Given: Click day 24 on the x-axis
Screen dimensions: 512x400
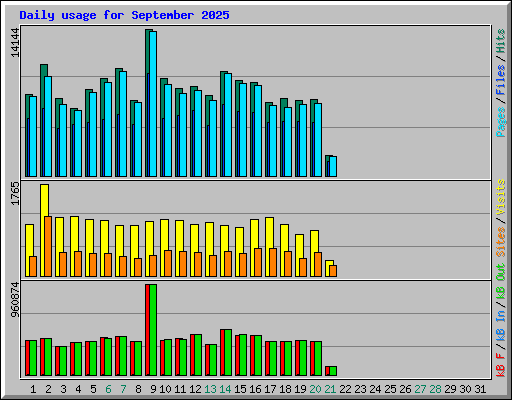Looking at the screenshot, I should [375, 389].
